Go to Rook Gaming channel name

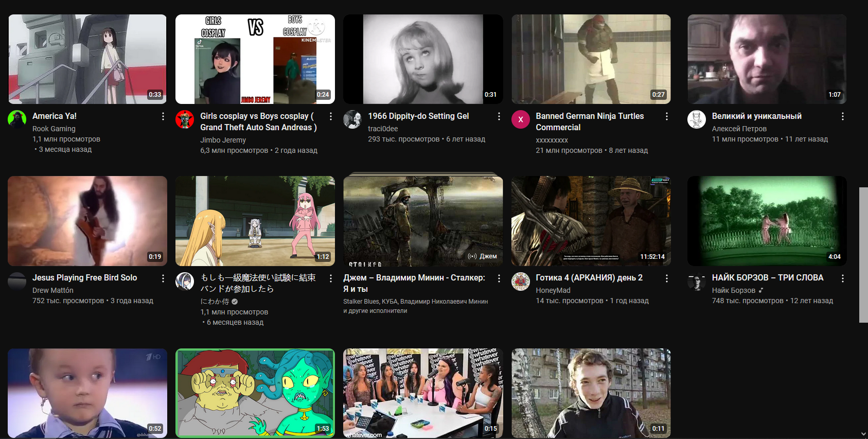(54, 129)
